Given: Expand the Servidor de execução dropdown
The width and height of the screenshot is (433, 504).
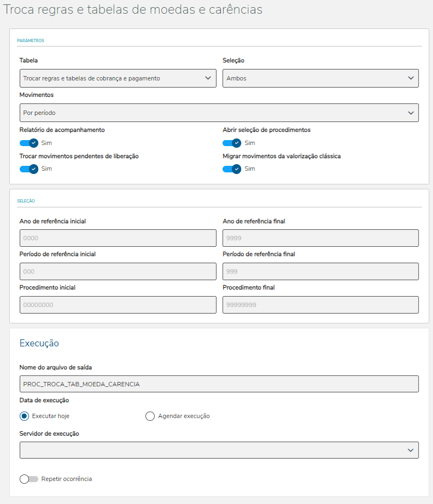Looking at the screenshot, I should (219, 450).
